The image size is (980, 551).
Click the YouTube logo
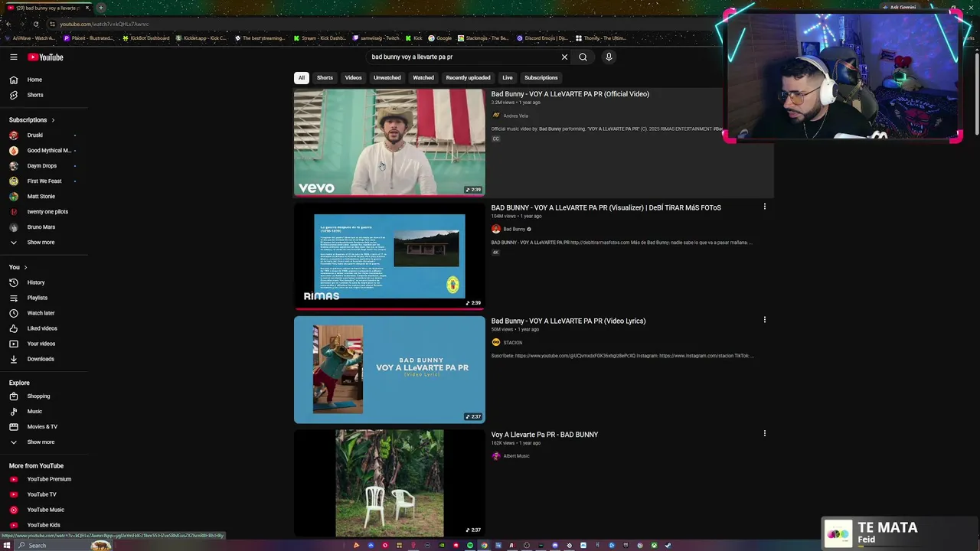[x=46, y=57]
